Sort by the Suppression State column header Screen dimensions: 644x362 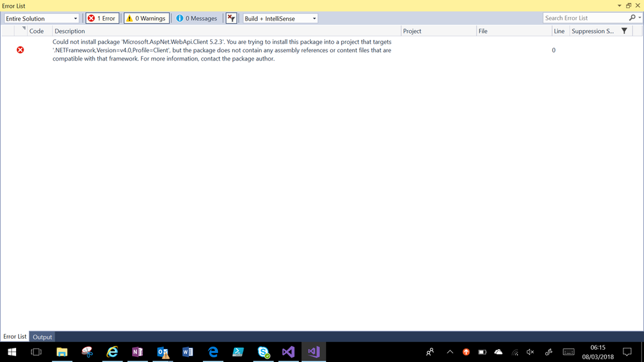tap(592, 31)
